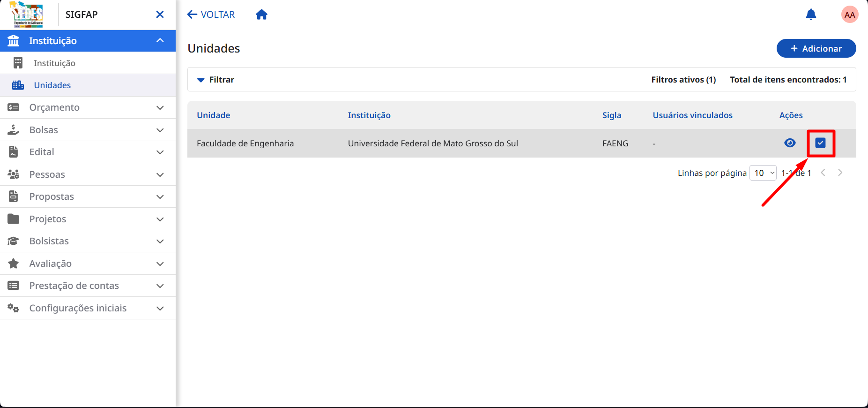Image resolution: width=868 pixels, height=408 pixels.
Task: Collapse the Instituição menu section
Action: [x=160, y=41]
